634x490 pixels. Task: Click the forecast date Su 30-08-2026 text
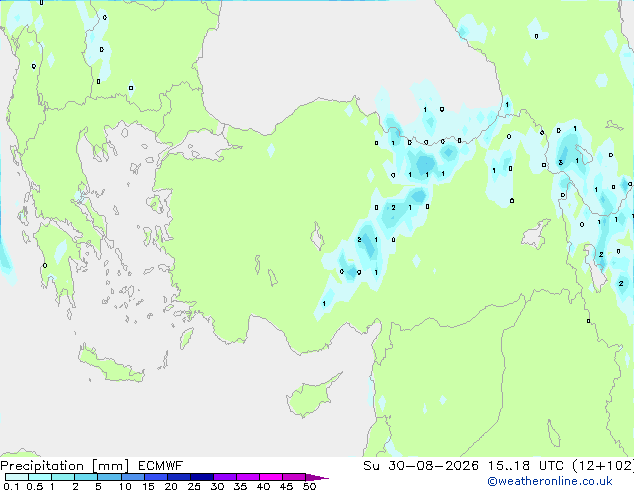tap(421, 466)
